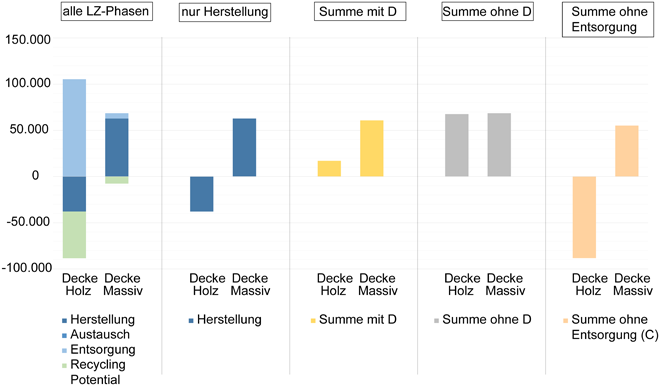Select the tall yellow Decke Massiv bar
The width and height of the screenshot is (660, 390).
(x=372, y=149)
